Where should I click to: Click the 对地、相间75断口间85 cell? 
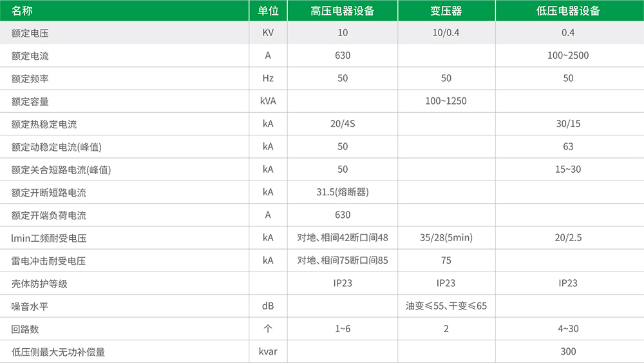pos(343,261)
